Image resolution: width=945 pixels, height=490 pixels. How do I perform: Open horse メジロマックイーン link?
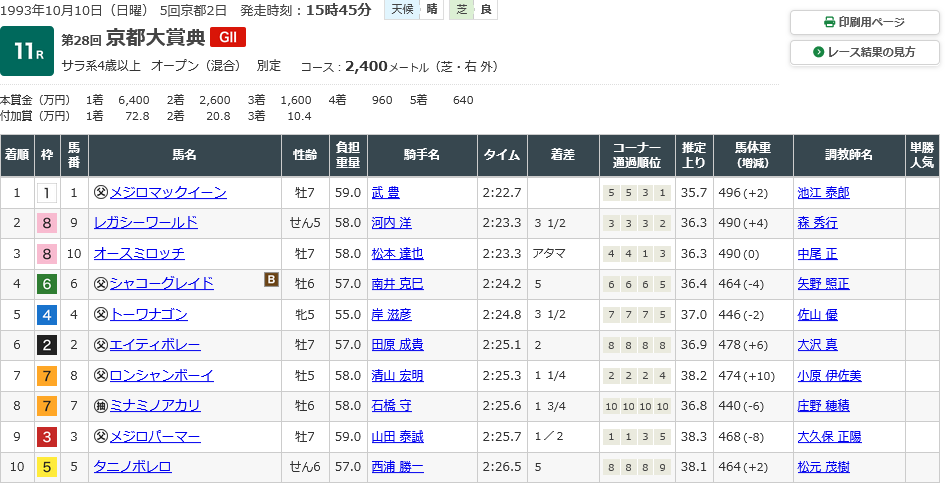[168, 193]
